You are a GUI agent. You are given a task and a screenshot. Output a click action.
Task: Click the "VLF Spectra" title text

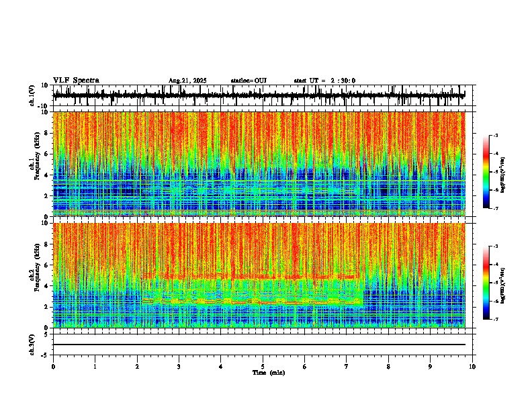pos(76,81)
